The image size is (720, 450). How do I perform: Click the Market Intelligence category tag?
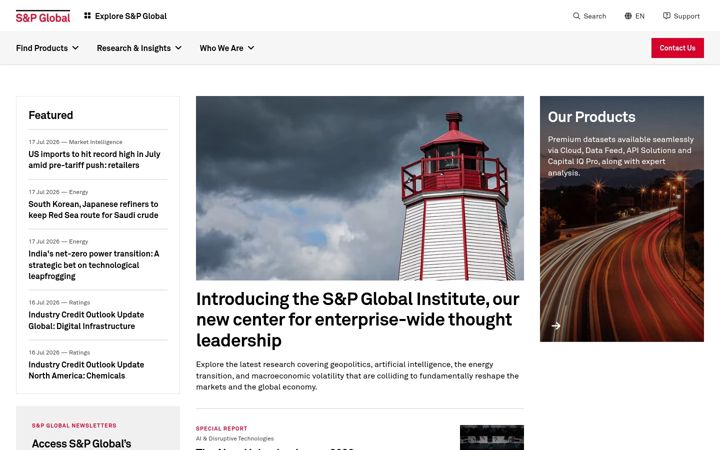(96, 142)
